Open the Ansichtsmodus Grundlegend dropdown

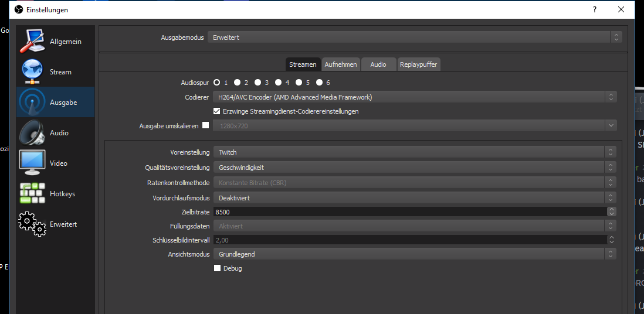point(415,254)
